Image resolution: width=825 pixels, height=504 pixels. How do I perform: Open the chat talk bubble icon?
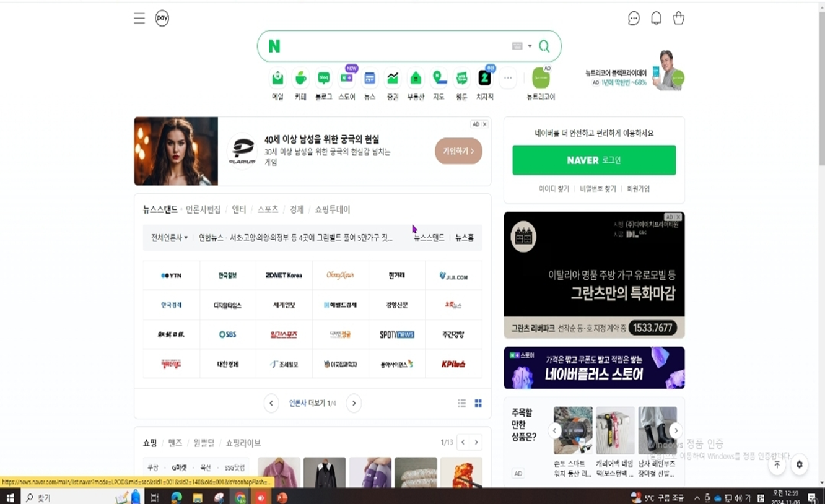coord(634,19)
